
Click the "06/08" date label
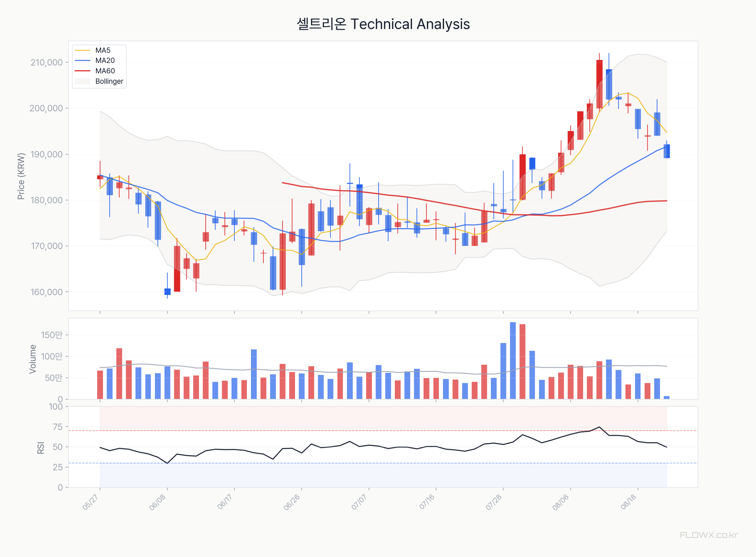pyautogui.click(x=157, y=502)
